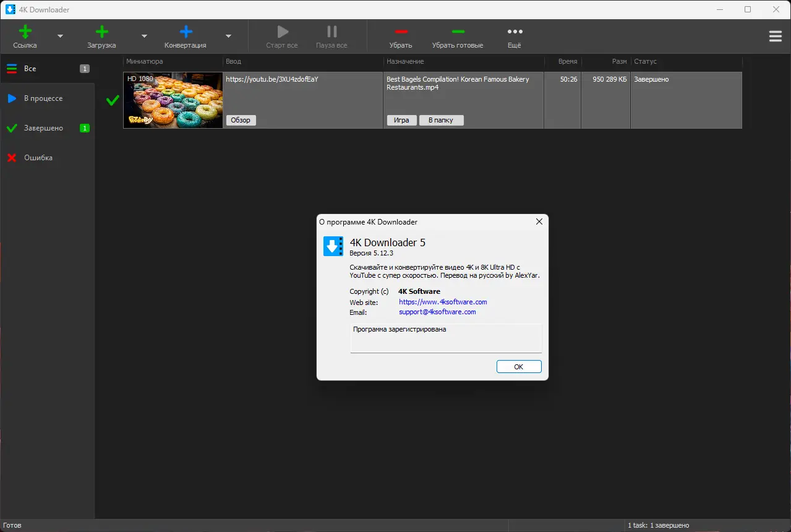Open the Ещё three-dots menu
This screenshot has width=791, height=532.
point(515,32)
